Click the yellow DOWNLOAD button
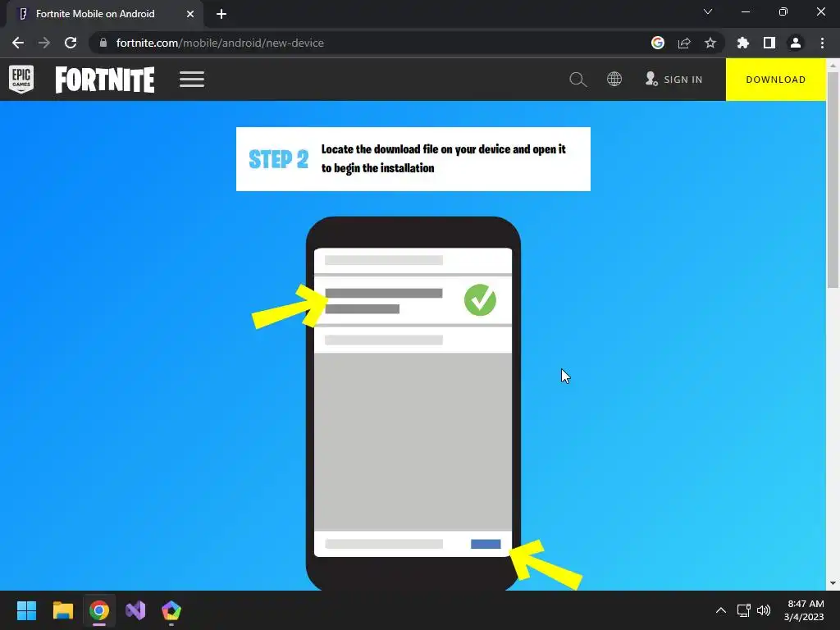Screen dimensions: 840x630 click(776, 80)
